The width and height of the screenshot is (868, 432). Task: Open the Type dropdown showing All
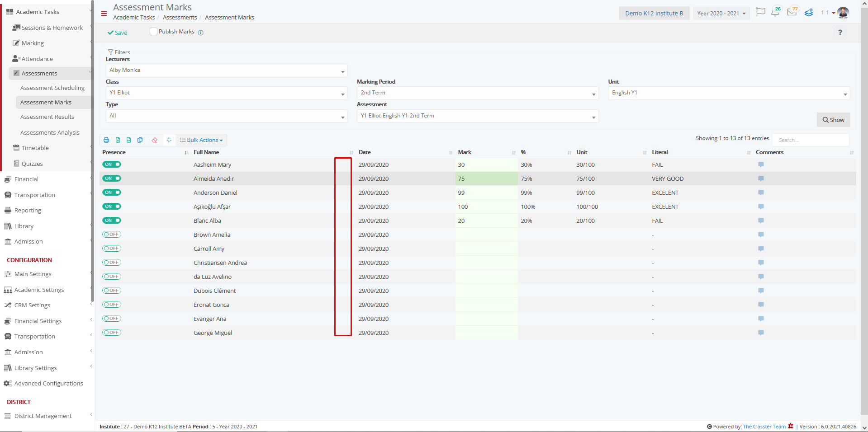pyautogui.click(x=227, y=116)
